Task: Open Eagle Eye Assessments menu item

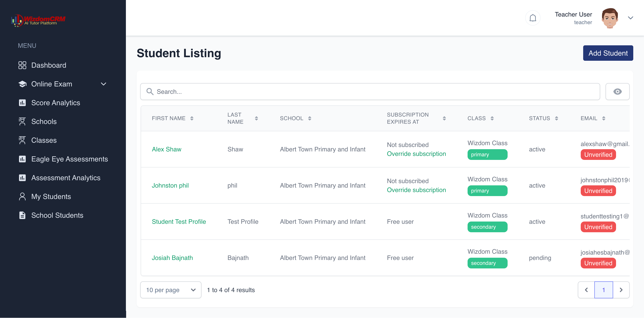Action: point(70,159)
